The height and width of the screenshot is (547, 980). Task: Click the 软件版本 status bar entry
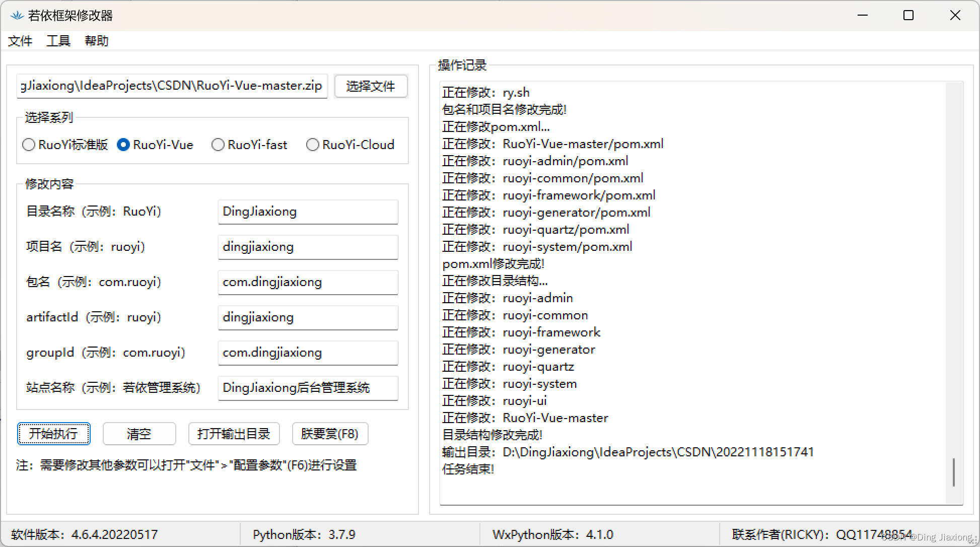click(x=85, y=534)
